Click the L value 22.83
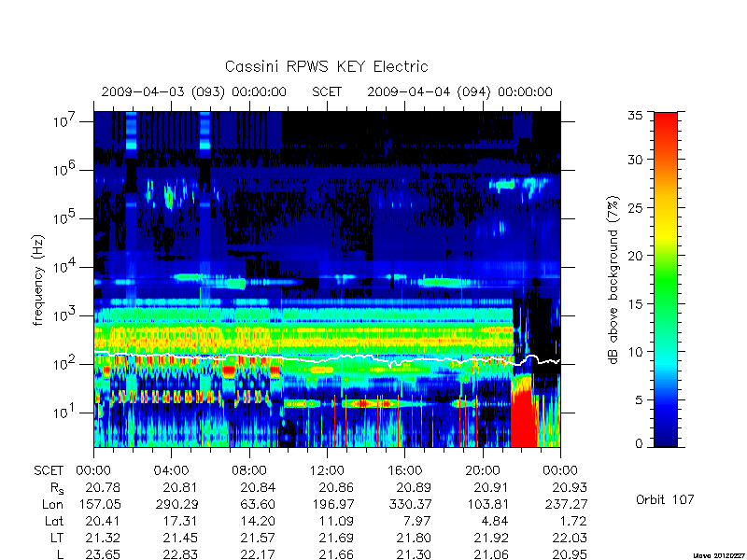This screenshot has width=747, height=560. coord(180,554)
